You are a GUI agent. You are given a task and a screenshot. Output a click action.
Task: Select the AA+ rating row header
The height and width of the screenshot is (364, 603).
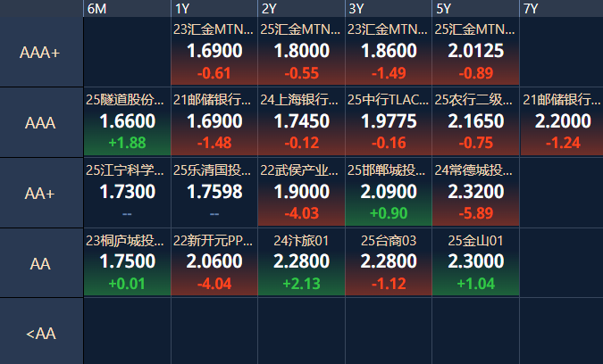coord(41,194)
